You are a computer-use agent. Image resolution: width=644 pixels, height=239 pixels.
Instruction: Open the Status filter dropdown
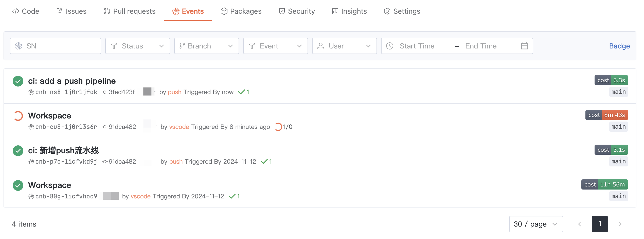coord(137,46)
